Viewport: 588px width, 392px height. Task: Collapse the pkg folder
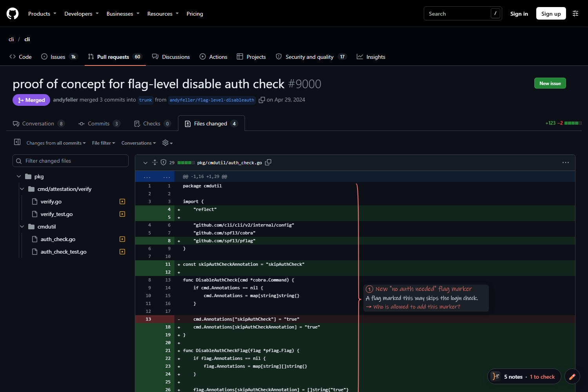(x=19, y=176)
